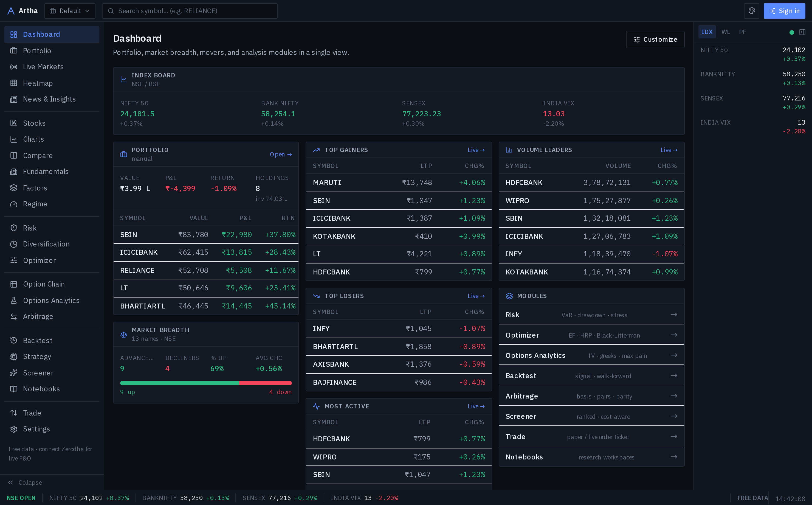812x505 pixels.
Task: Open Screener in the sidebar
Action: click(52, 373)
